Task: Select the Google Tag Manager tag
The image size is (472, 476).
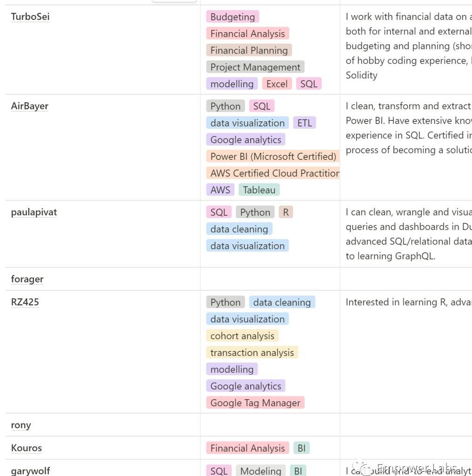Action: click(255, 402)
